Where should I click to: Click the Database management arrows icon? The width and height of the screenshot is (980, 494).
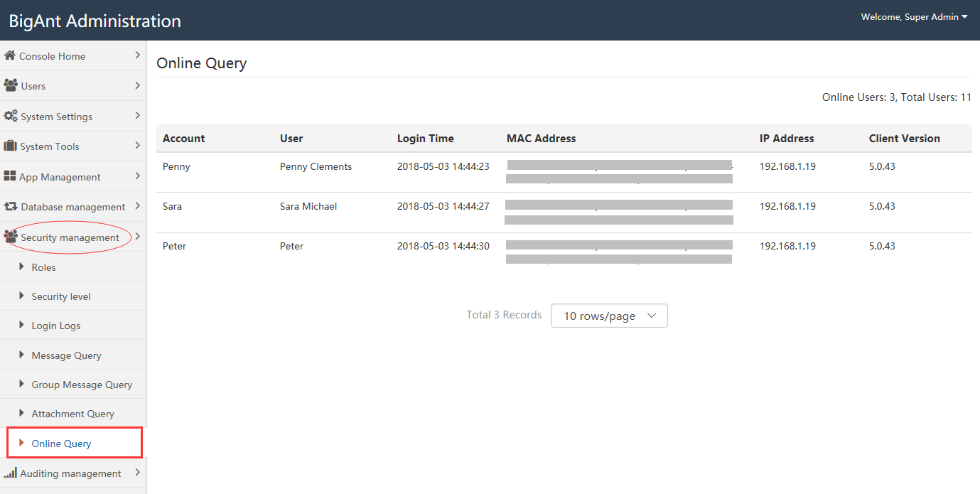pyautogui.click(x=11, y=207)
